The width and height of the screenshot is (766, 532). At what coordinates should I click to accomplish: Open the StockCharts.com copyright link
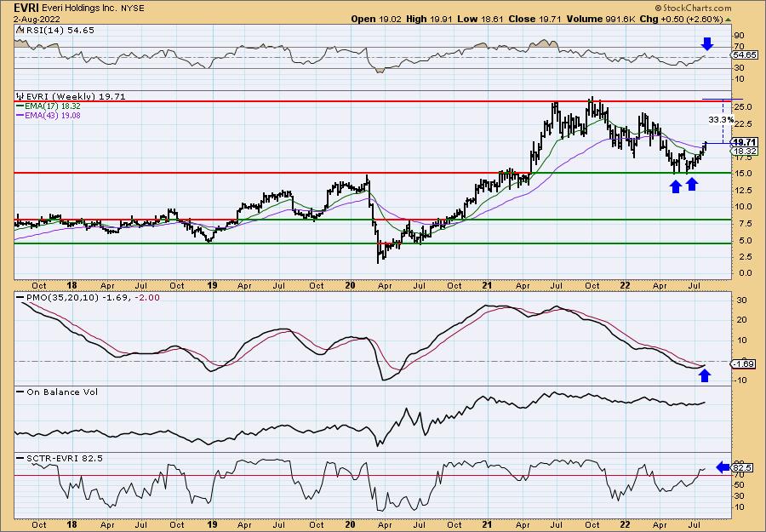pyautogui.click(x=693, y=8)
